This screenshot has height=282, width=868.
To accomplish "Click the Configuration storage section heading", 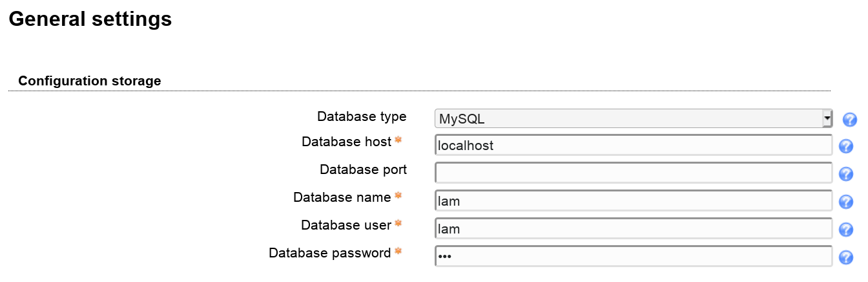I will point(90,81).
